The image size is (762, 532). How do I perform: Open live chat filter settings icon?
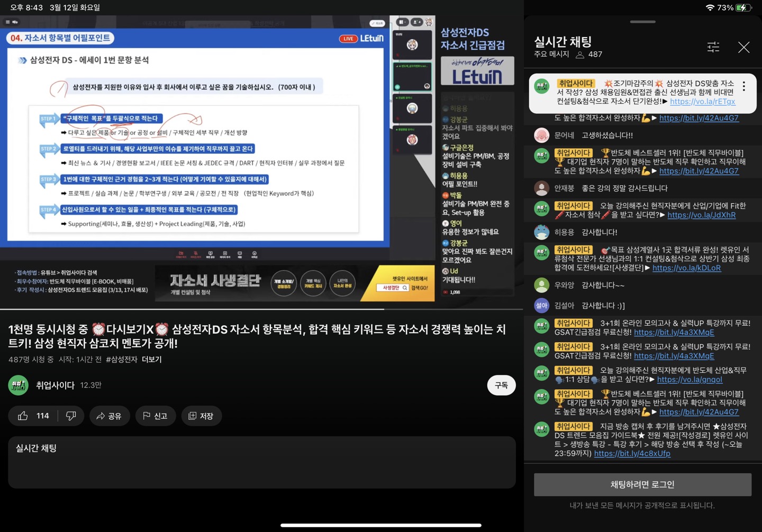[713, 48]
